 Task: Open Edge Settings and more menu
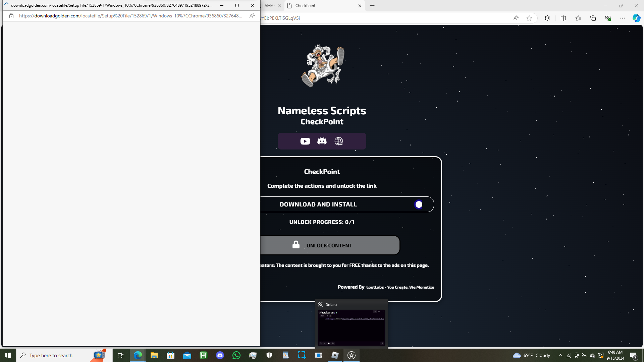pyautogui.click(x=623, y=18)
